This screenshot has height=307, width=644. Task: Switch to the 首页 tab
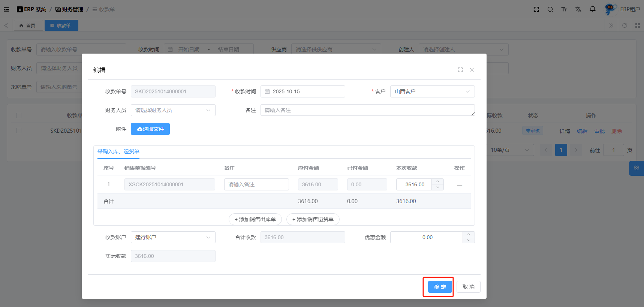pyautogui.click(x=28, y=25)
